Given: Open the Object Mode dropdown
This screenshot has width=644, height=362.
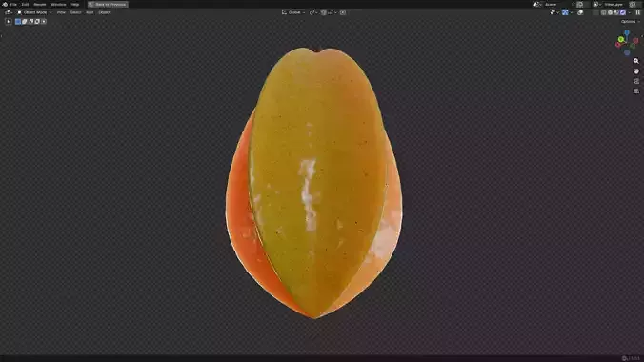Looking at the screenshot, I should pyautogui.click(x=34, y=12).
